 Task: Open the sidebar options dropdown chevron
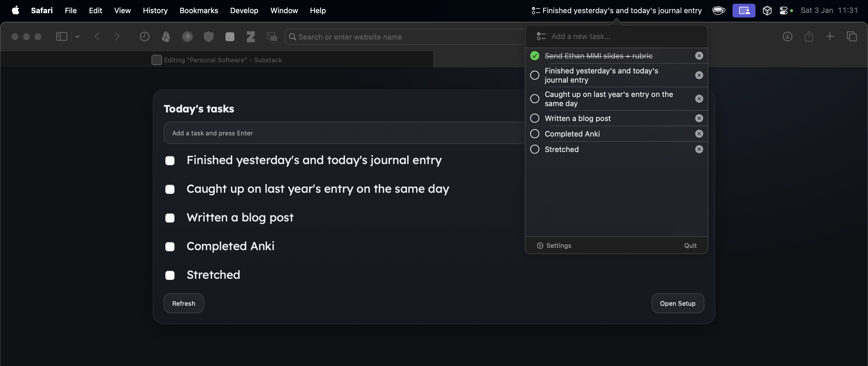[77, 36]
